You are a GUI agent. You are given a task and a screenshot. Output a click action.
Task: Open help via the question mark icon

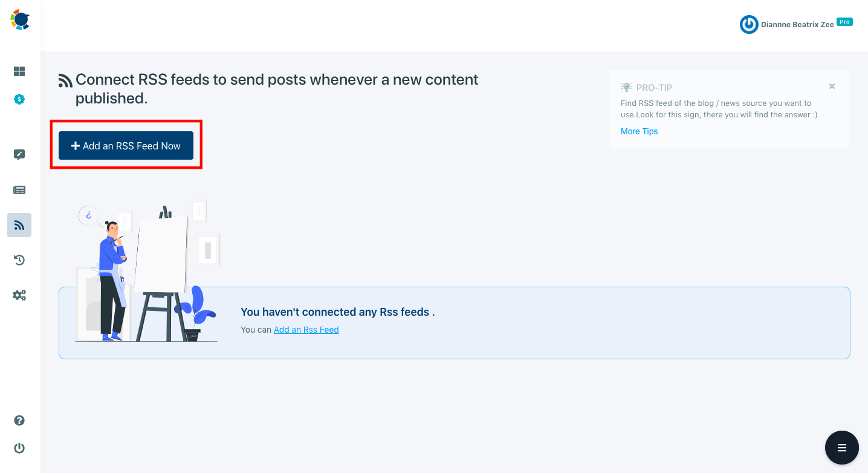[x=19, y=420]
